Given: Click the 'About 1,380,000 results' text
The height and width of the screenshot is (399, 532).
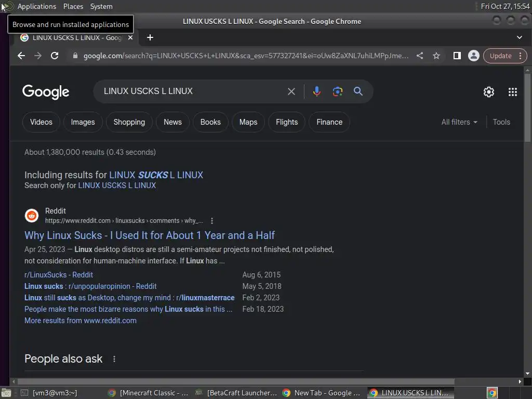Looking at the screenshot, I should point(90,152).
